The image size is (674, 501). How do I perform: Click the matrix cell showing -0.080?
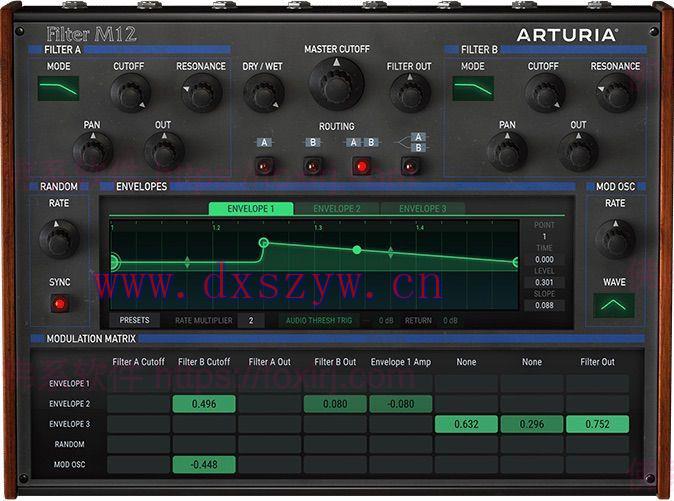pos(401,404)
